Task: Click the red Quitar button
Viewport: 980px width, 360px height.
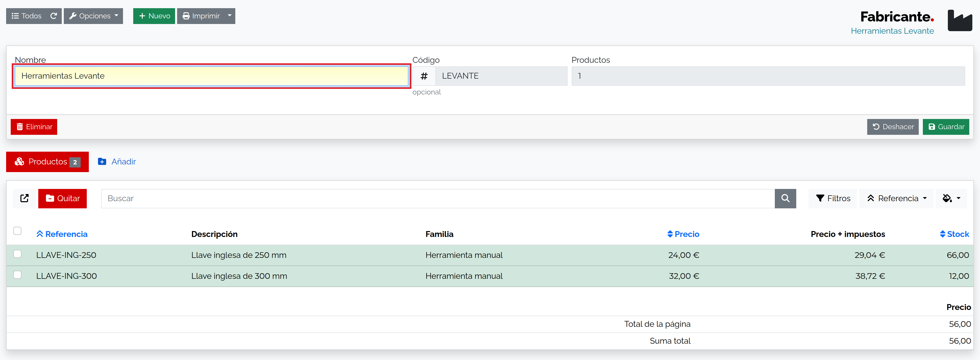Action: pyautogui.click(x=62, y=198)
